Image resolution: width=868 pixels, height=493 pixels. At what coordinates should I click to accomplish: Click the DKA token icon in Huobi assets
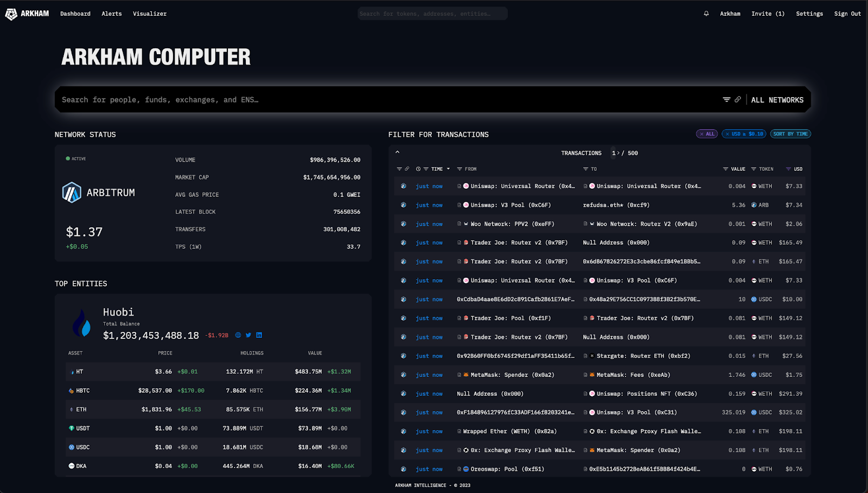[x=72, y=466]
